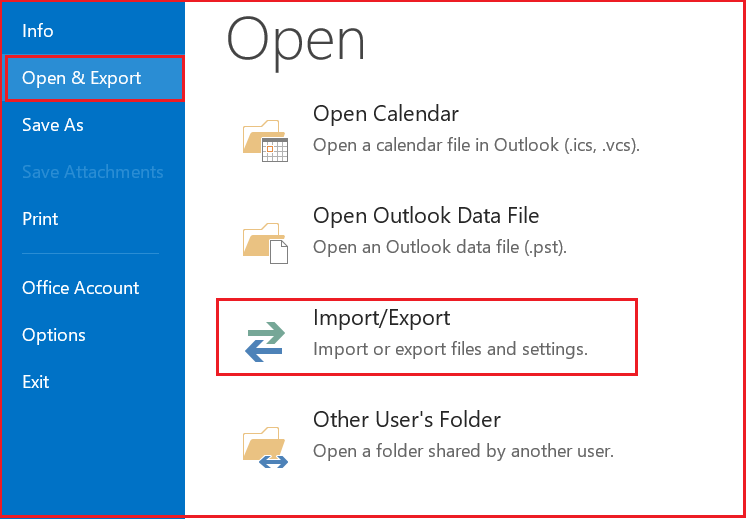
Task: Click the Open Outlook Data File icon
Action: coord(265,243)
